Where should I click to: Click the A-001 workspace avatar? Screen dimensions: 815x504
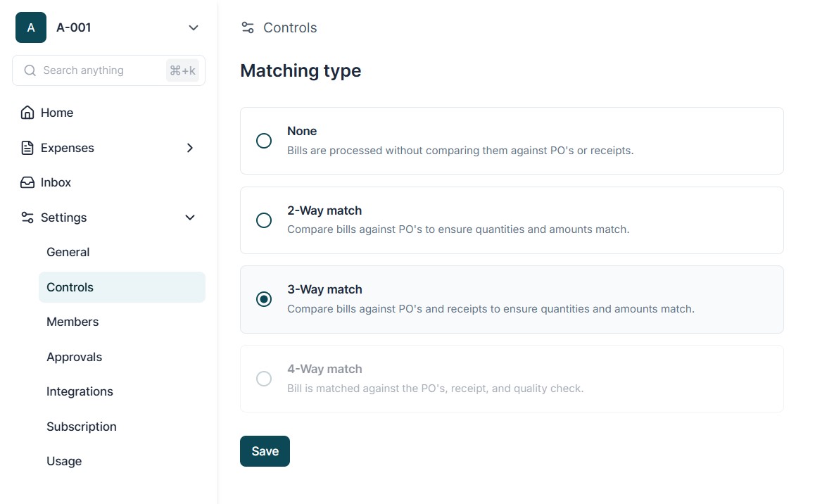31,27
